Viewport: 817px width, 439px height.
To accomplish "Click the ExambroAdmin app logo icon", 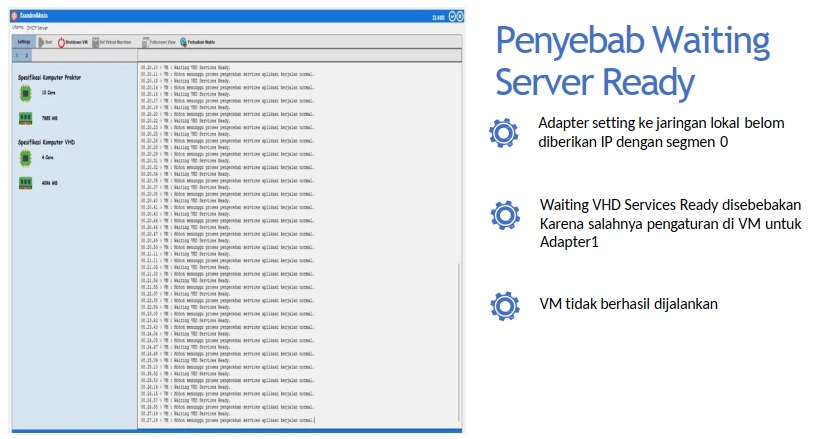I will click(x=15, y=16).
